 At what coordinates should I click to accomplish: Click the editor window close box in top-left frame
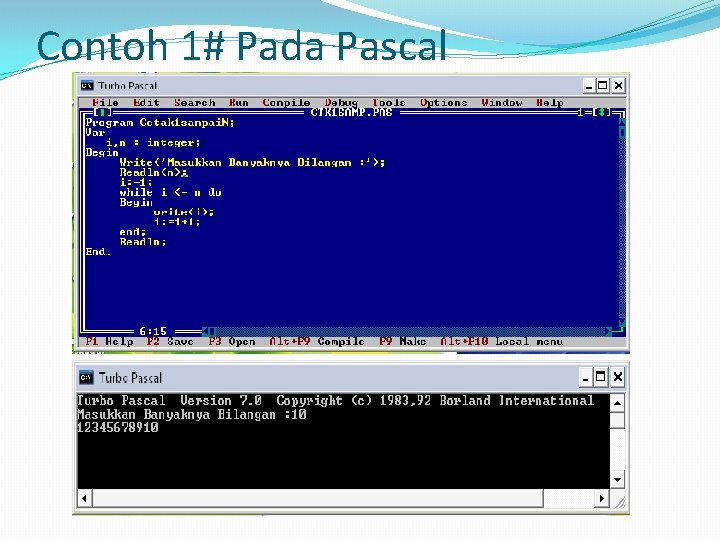coord(102,112)
